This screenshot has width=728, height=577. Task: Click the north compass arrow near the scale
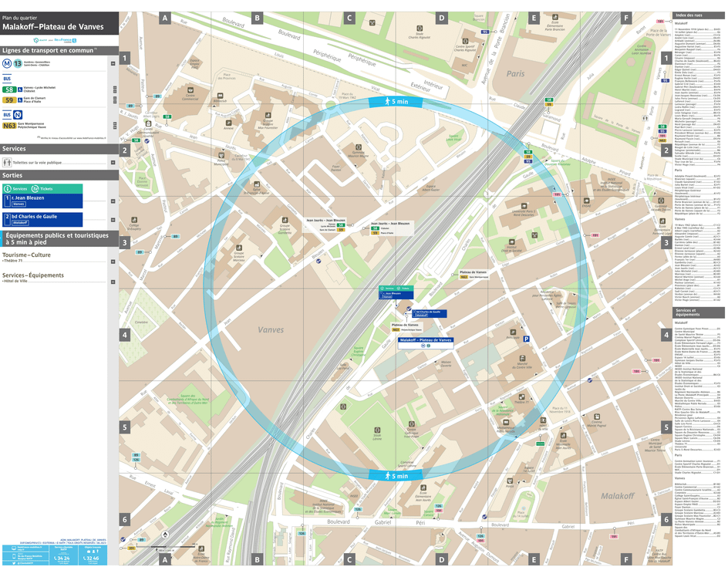(x=165, y=534)
